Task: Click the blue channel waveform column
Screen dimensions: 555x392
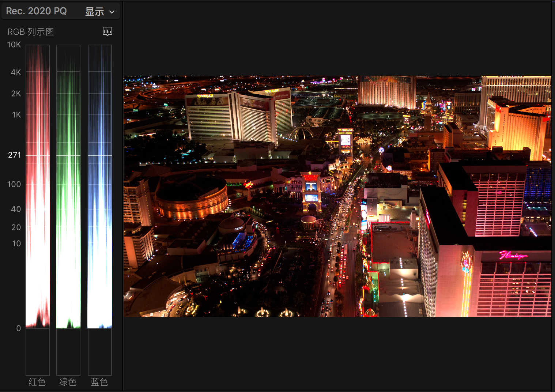Action: [100, 186]
